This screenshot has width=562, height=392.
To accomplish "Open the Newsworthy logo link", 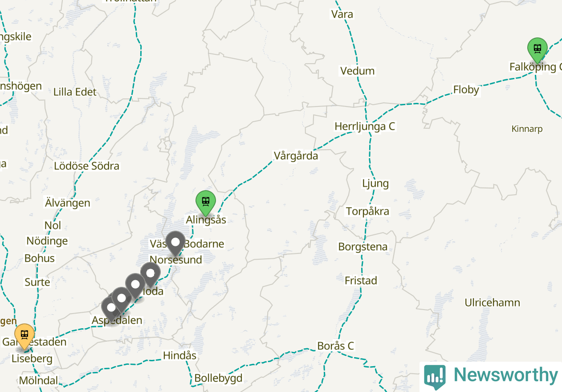I will pos(491,376).
